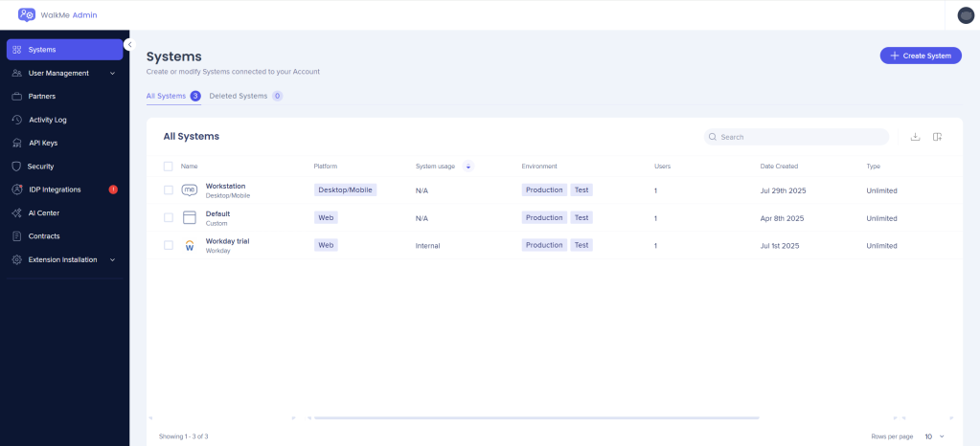The image size is (980, 446).
Task: Open the Workday trial system name
Action: point(227,241)
